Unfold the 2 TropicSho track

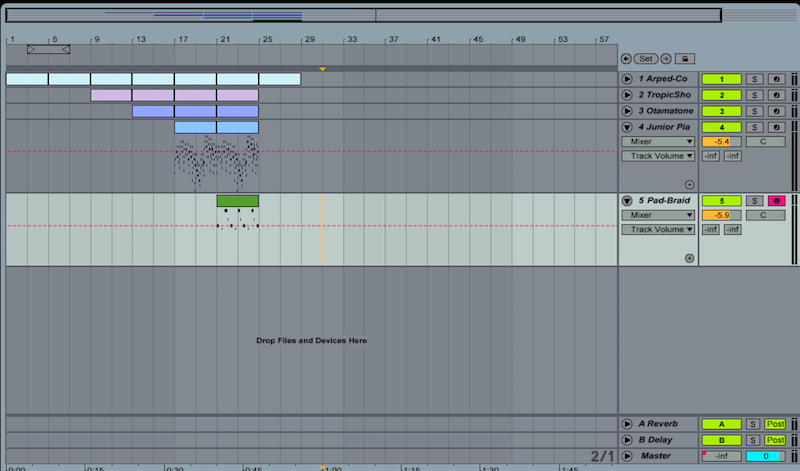[627, 95]
